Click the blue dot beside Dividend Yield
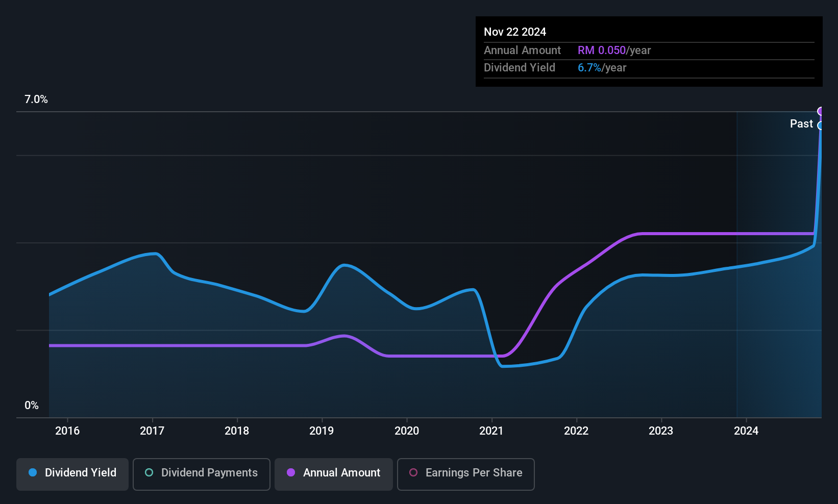Viewport: 838px width, 504px height. [x=33, y=473]
